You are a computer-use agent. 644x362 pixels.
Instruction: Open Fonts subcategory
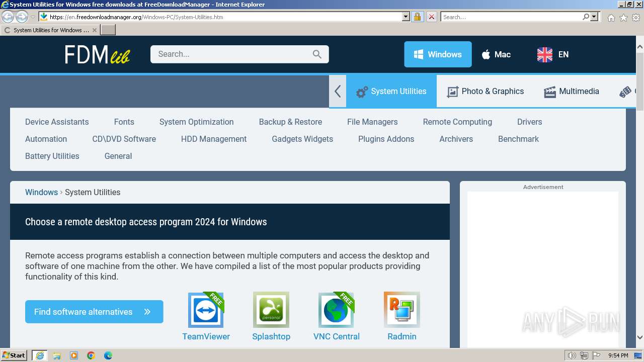(x=124, y=122)
